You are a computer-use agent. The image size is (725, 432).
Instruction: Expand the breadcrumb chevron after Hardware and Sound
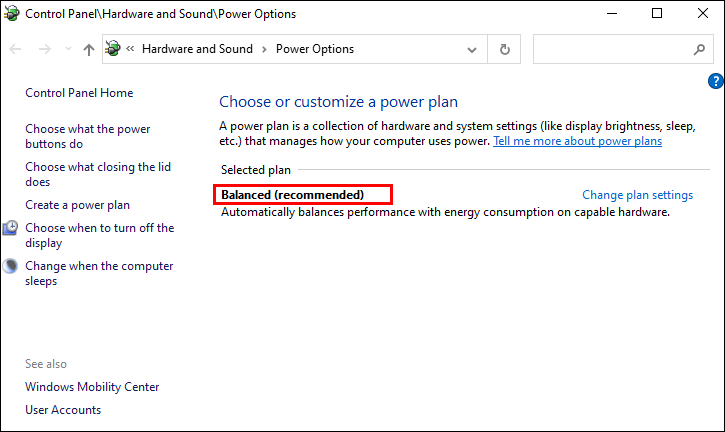(265, 49)
